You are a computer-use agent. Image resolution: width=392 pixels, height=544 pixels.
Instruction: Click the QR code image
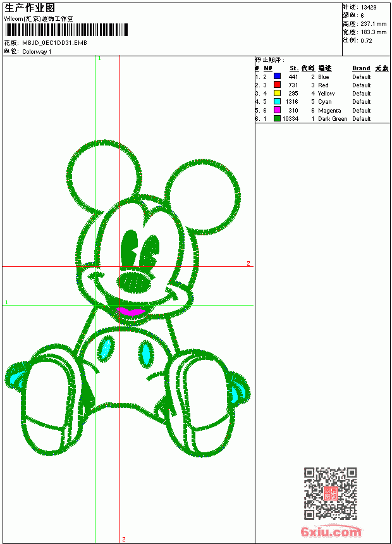coord(330,493)
